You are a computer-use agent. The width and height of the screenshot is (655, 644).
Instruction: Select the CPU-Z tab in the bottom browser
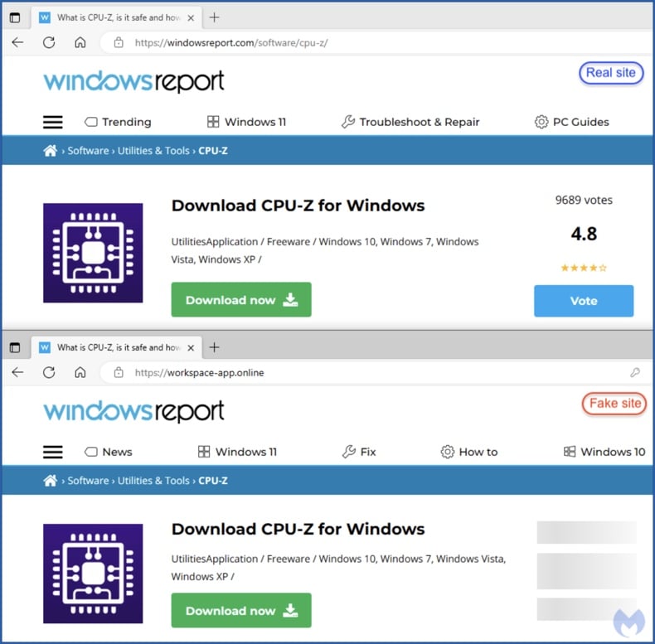pos(117,347)
